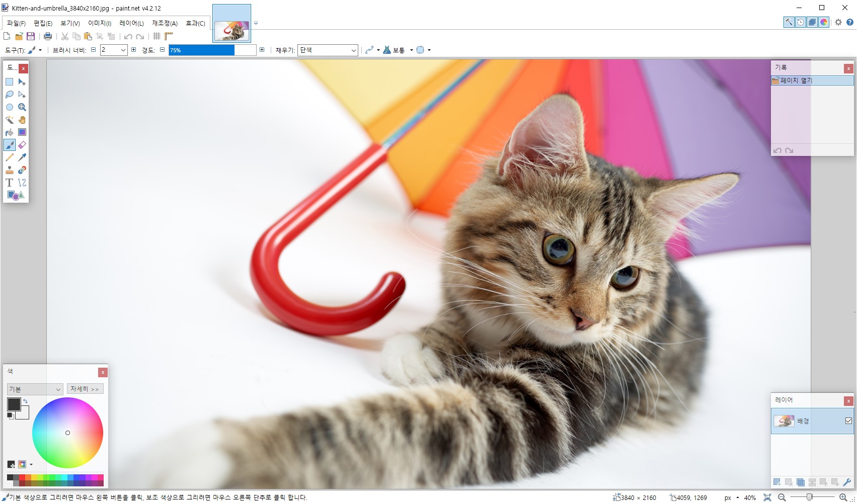Image resolution: width=857 pixels, height=504 pixels.
Task: Pick a color on the color wheel
Action: tap(67, 433)
